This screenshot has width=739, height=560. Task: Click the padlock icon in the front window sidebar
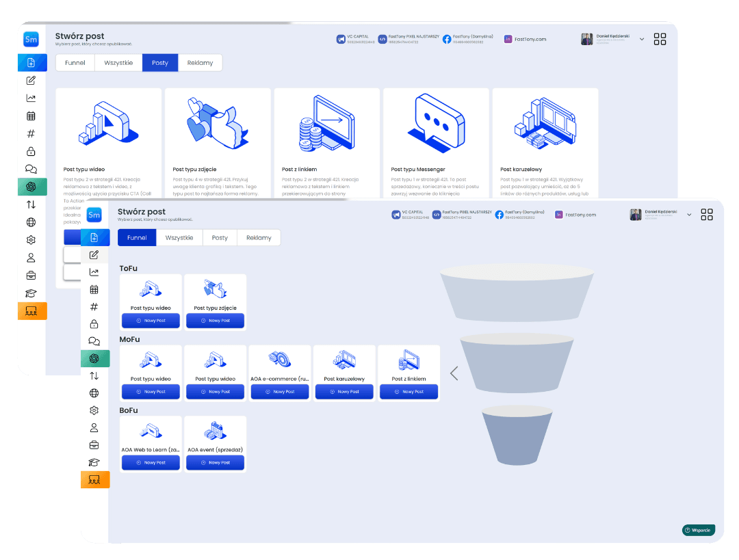(x=94, y=324)
